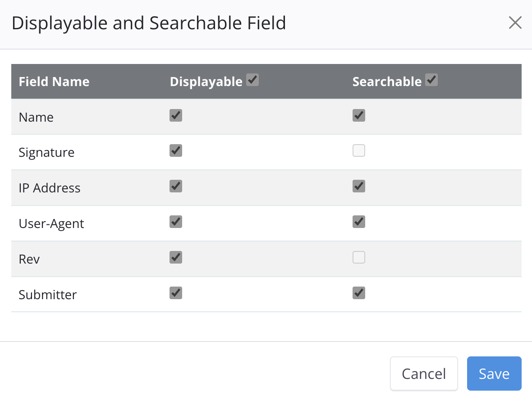Click the Save button

494,374
